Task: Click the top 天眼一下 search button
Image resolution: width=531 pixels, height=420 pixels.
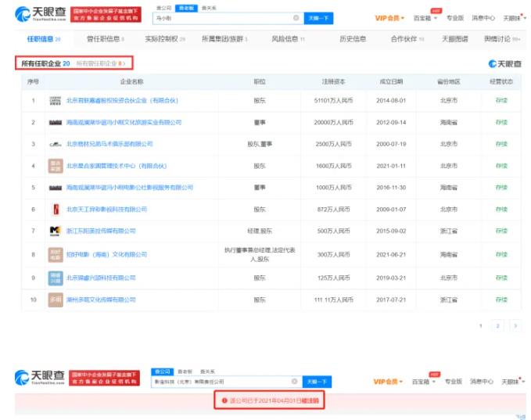Action: pyautogui.click(x=318, y=18)
